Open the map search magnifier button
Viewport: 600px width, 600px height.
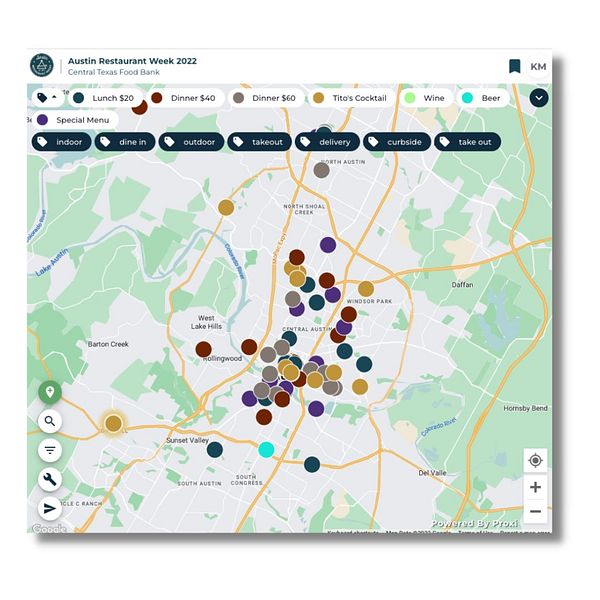50,421
